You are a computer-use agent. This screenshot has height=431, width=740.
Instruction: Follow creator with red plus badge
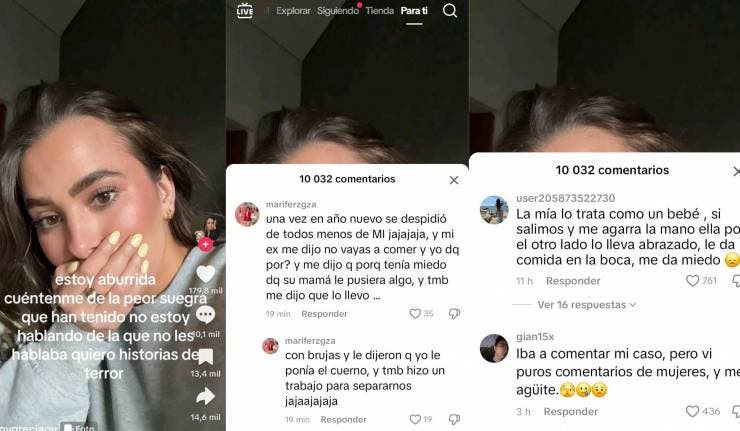(205, 245)
